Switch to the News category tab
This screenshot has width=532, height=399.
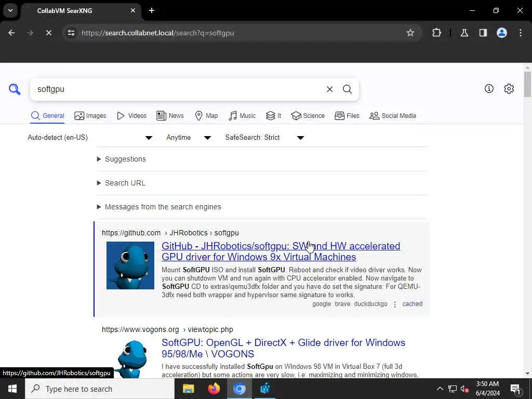pos(170,116)
